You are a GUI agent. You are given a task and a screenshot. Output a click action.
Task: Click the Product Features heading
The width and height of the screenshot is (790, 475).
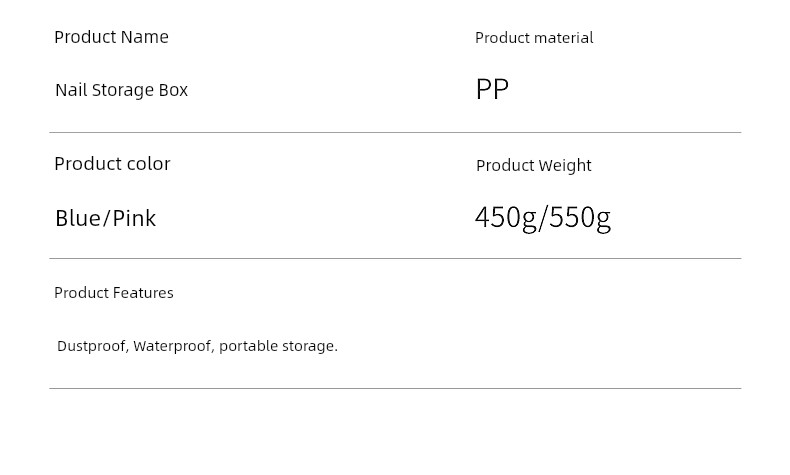(114, 293)
